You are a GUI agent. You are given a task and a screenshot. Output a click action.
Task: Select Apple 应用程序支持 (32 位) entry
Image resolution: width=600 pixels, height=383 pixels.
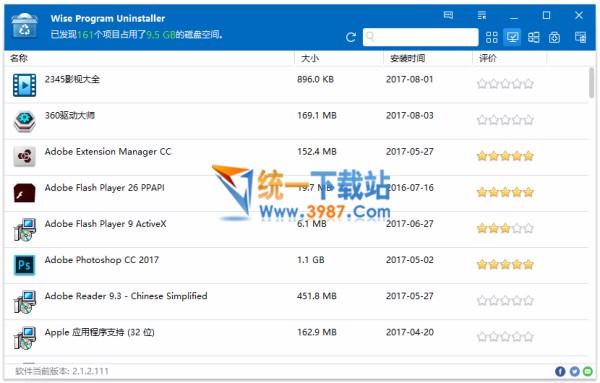point(99,332)
